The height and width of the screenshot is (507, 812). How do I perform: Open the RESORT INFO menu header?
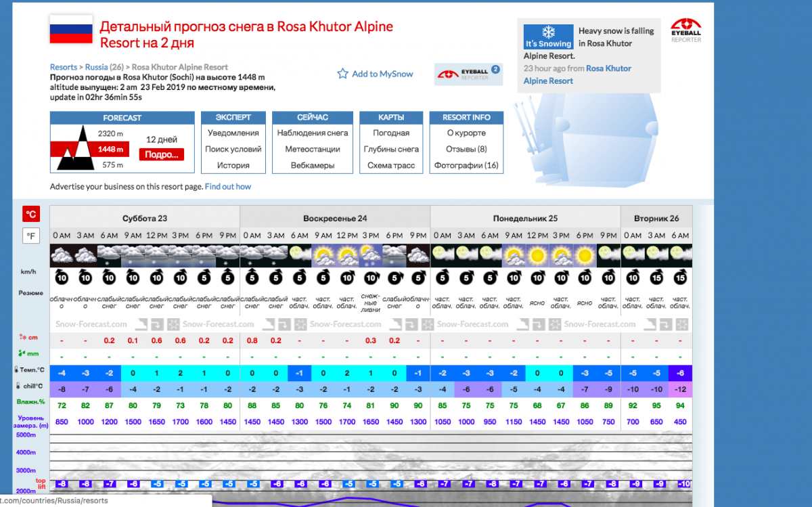click(466, 118)
